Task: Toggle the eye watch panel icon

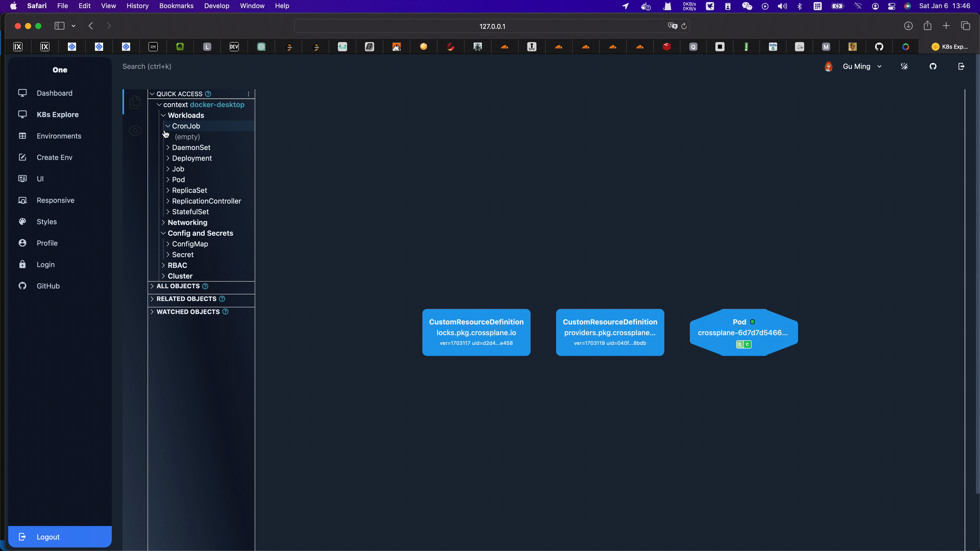Action: click(135, 131)
